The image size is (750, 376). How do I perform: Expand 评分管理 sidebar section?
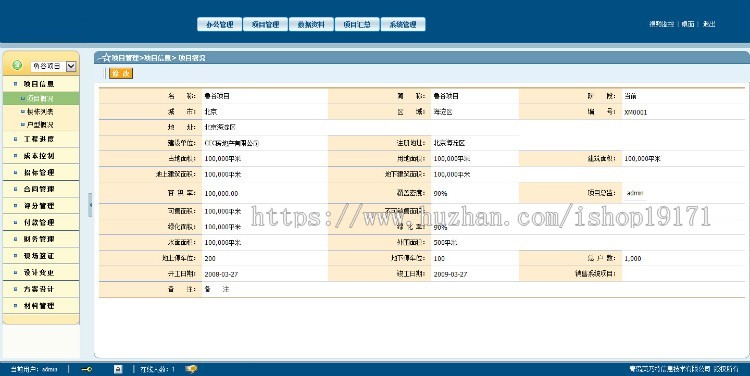pos(39,206)
